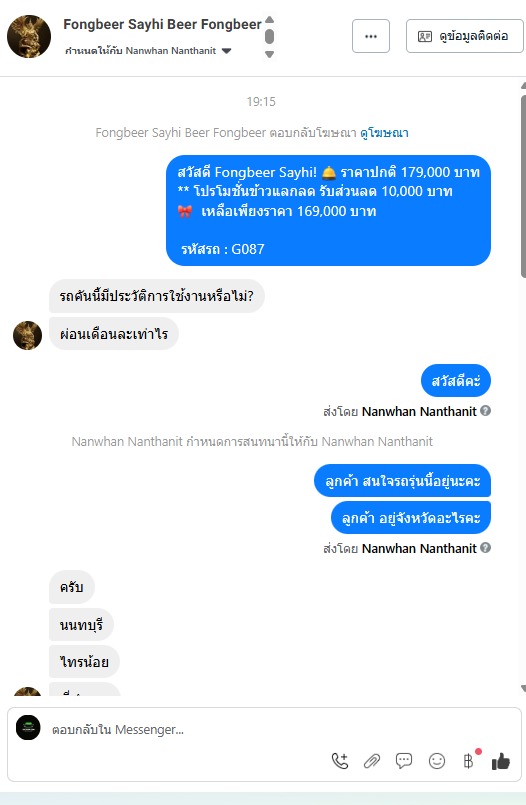Expand the assigned to Nanwhan Nanthanit dropdown
This screenshot has width=526, height=805.
click(x=227, y=51)
